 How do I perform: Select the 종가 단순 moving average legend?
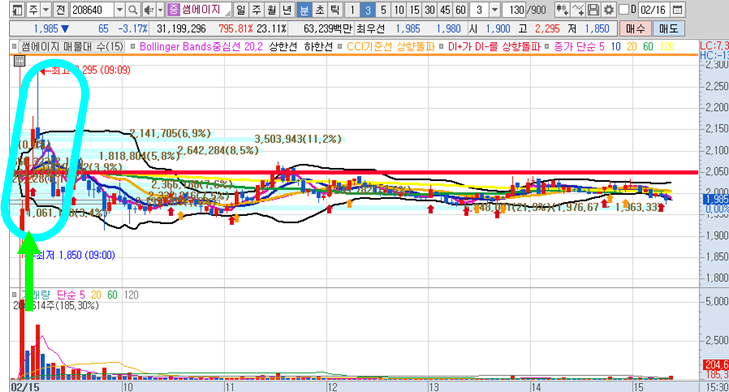pyautogui.click(x=579, y=47)
